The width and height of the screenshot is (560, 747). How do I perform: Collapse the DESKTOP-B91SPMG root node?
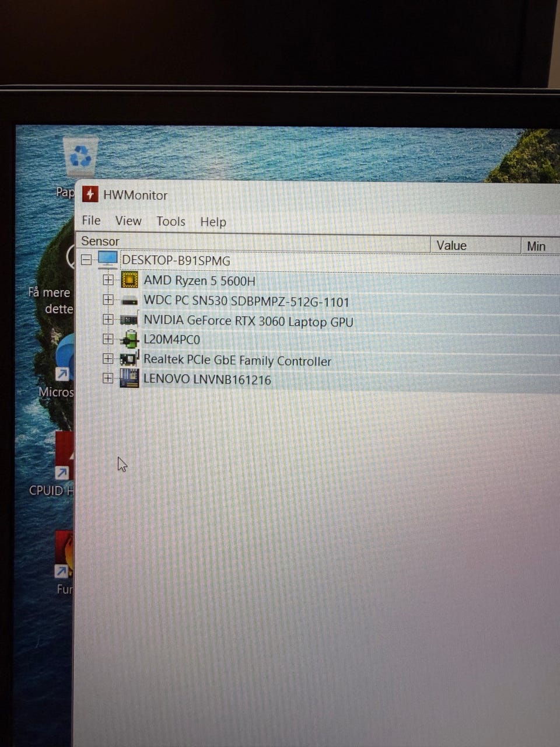pyautogui.click(x=86, y=260)
